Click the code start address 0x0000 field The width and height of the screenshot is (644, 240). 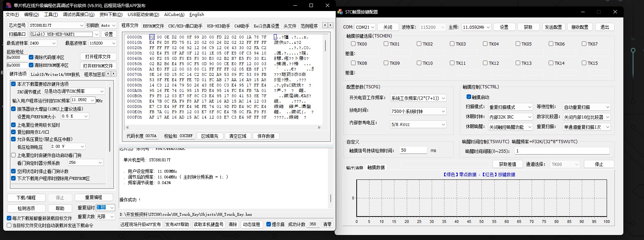click(x=17, y=57)
